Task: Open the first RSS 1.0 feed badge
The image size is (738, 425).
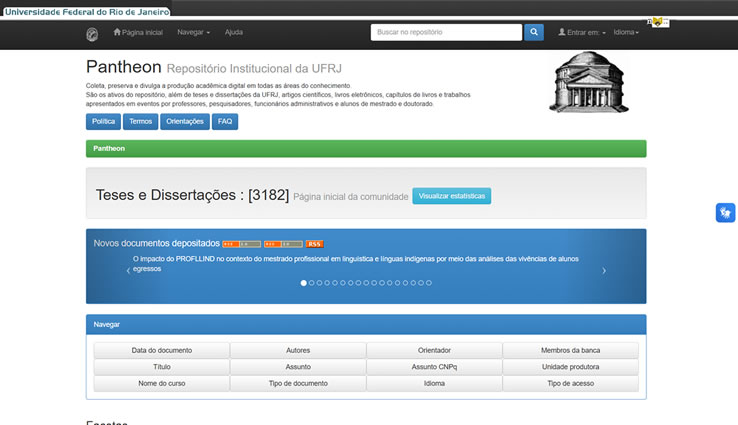Action: (241, 244)
